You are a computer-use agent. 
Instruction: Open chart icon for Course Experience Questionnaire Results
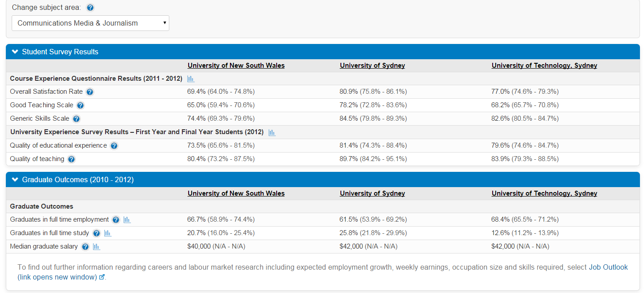click(x=191, y=79)
